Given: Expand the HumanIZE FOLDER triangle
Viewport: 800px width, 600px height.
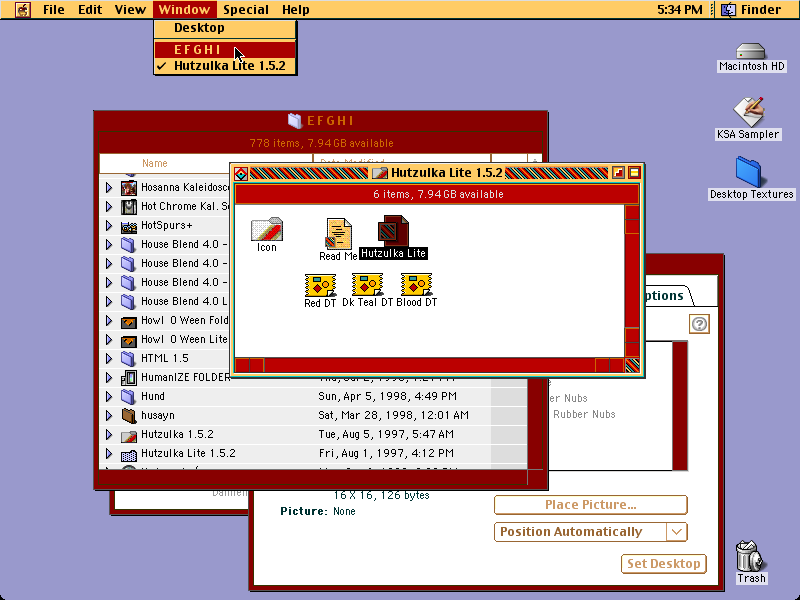Looking at the screenshot, I should [109, 378].
